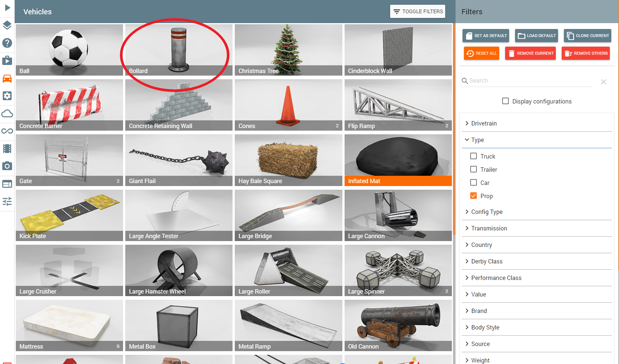Viewport: 619px width, 364px height.
Task: Select the orange car vehicles icon
Action: tap(7, 78)
